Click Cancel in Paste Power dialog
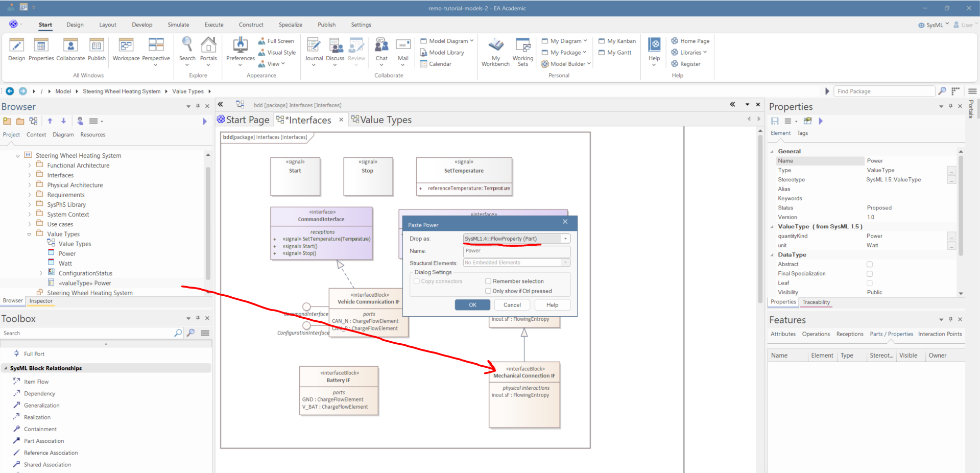980x473 pixels. tap(512, 305)
